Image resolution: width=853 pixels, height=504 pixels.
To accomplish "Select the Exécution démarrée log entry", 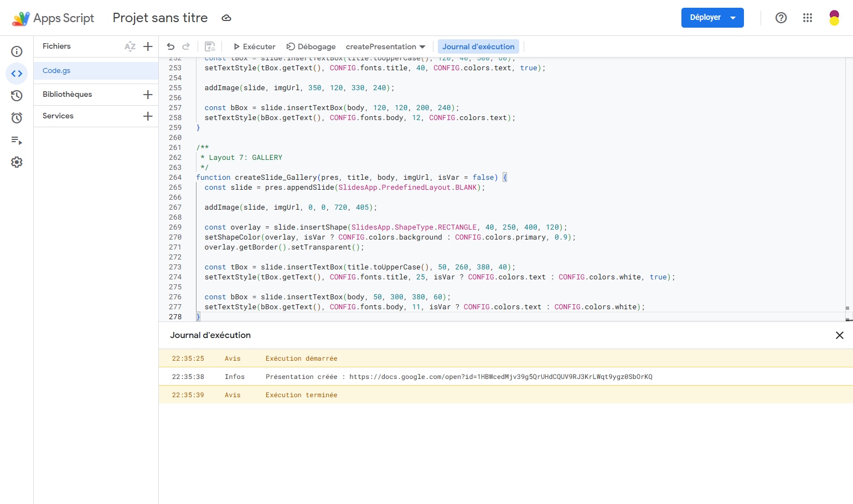I will [x=506, y=358].
